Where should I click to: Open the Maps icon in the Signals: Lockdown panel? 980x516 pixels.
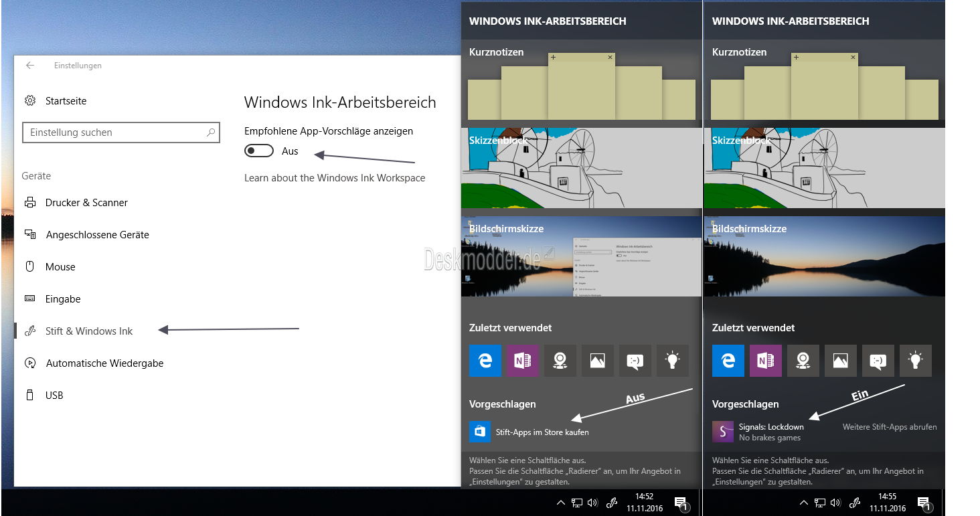click(x=803, y=361)
